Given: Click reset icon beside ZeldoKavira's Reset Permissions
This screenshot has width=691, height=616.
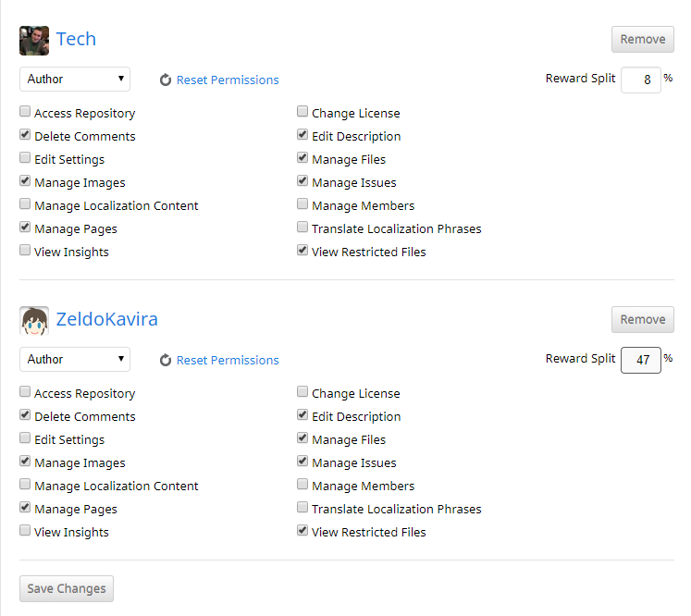Looking at the screenshot, I should pos(166,360).
